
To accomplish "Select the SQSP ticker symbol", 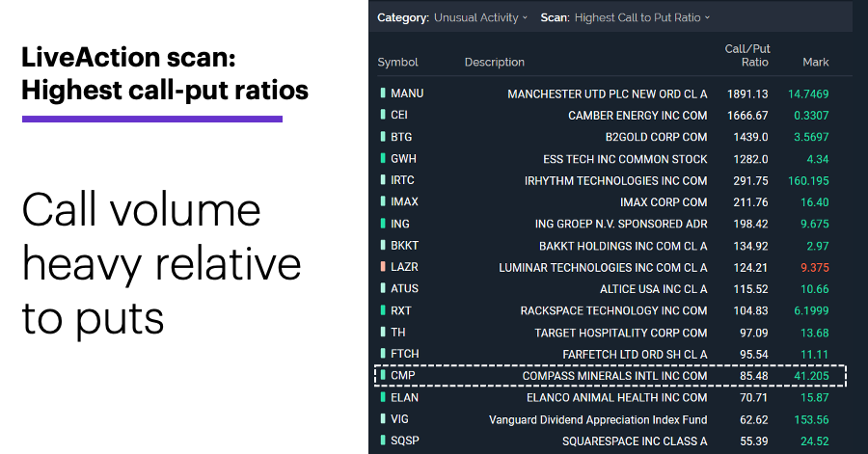I will click(x=405, y=441).
